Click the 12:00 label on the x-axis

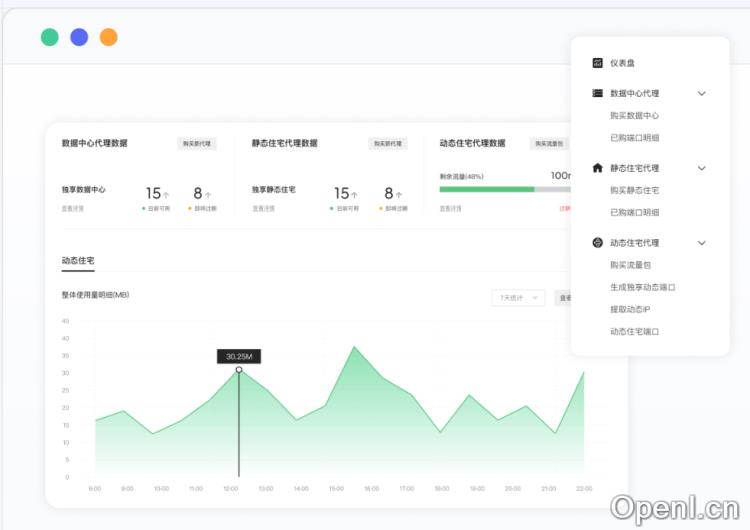pyautogui.click(x=231, y=488)
